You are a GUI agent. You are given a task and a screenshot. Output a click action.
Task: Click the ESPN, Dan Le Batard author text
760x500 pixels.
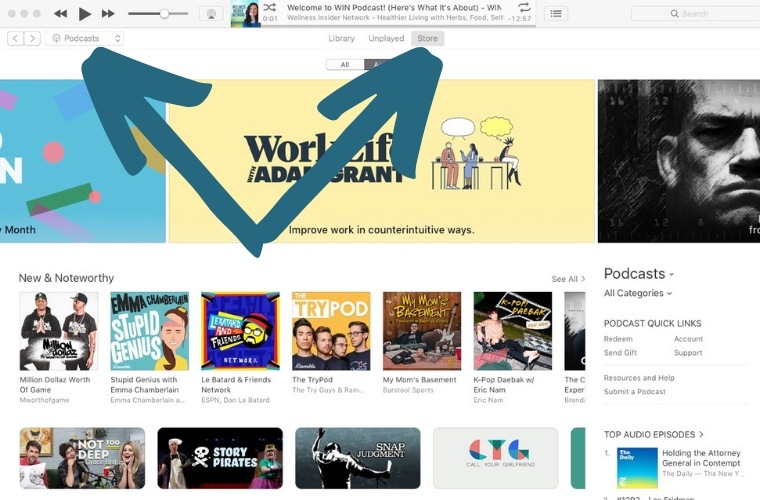(236, 400)
